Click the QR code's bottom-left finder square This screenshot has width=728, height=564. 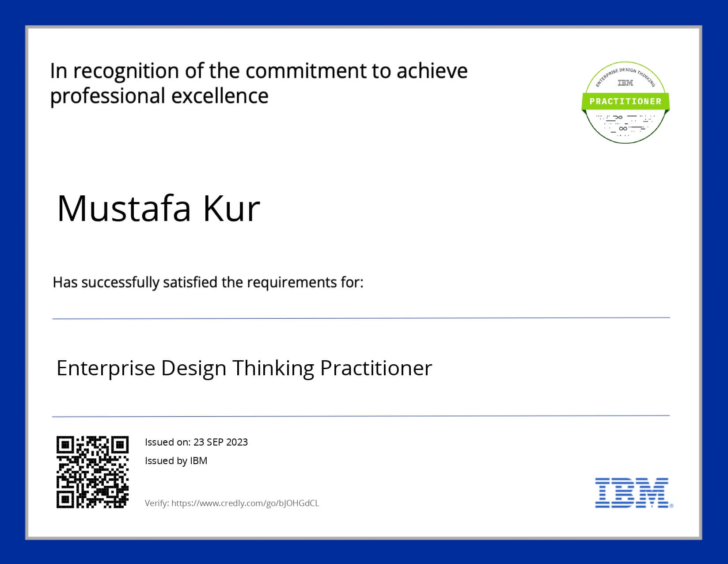(x=65, y=499)
